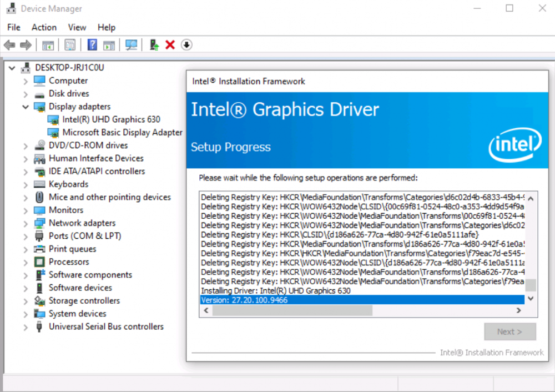
Task: Click the vertical scrollbar thumb in log
Action: point(530,285)
